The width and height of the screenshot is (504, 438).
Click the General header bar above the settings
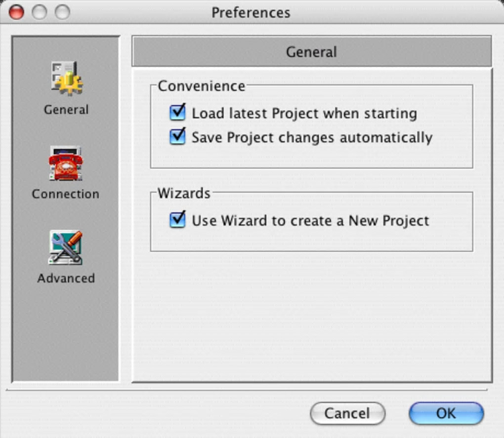pos(311,52)
